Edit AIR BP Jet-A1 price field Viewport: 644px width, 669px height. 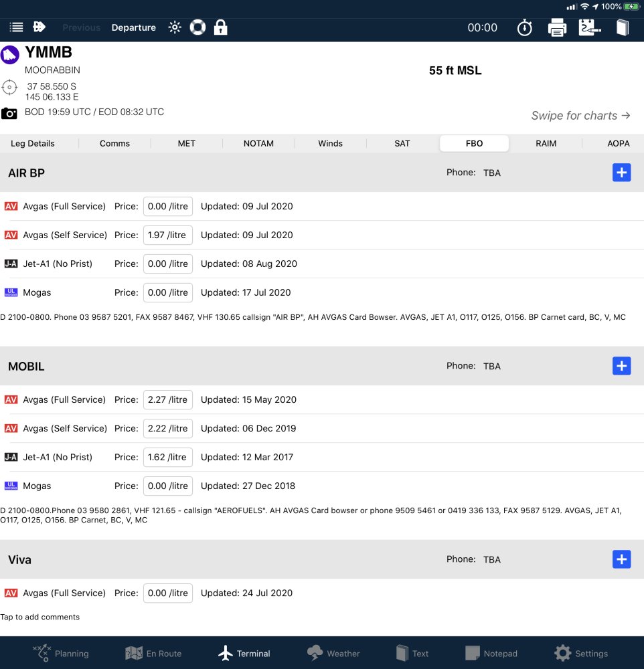coord(168,264)
